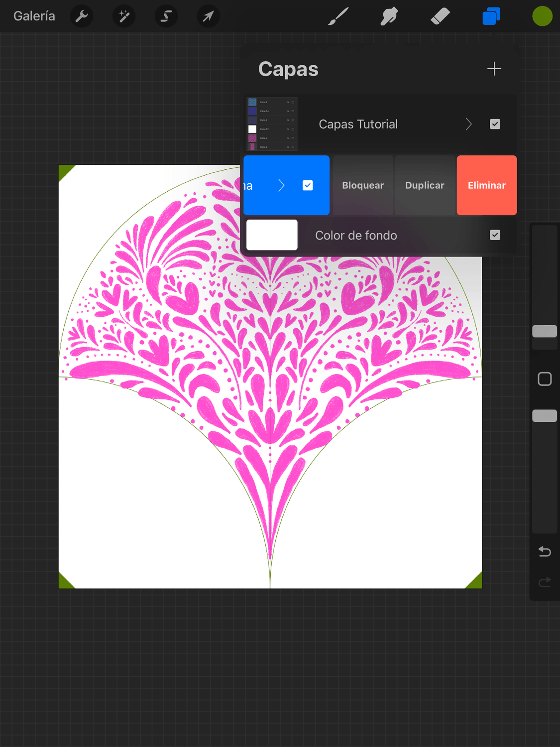
Task: Close the Layers panel icon
Action: tap(491, 16)
